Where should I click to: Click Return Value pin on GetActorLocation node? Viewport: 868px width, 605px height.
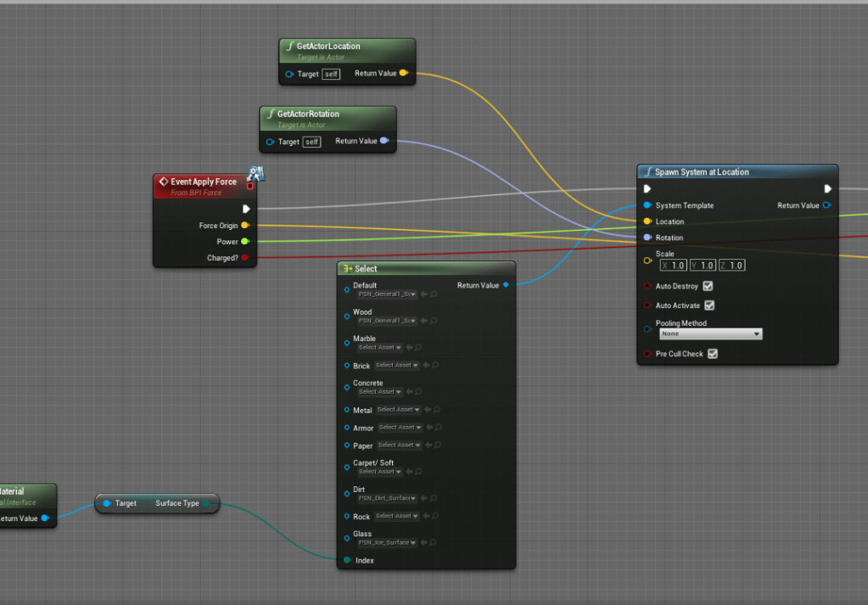(404, 74)
